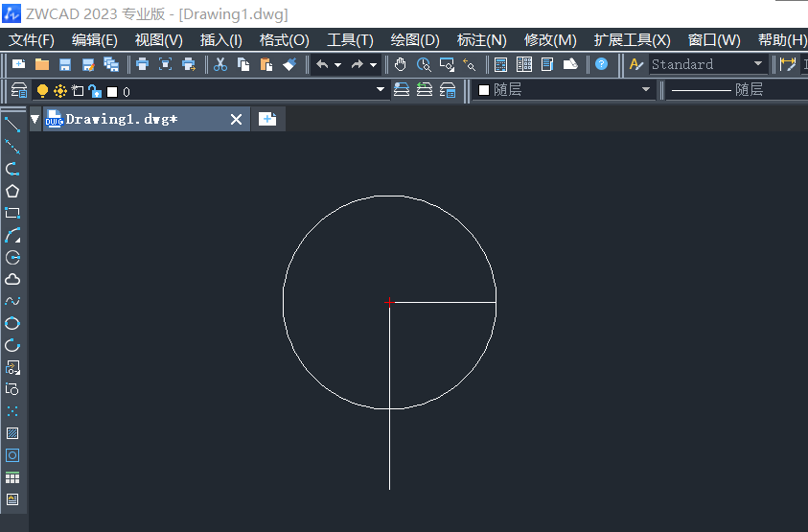The height and width of the screenshot is (532, 808).
Task: Open the Publish tool
Action: pyautogui.click(x=189, y=64)
